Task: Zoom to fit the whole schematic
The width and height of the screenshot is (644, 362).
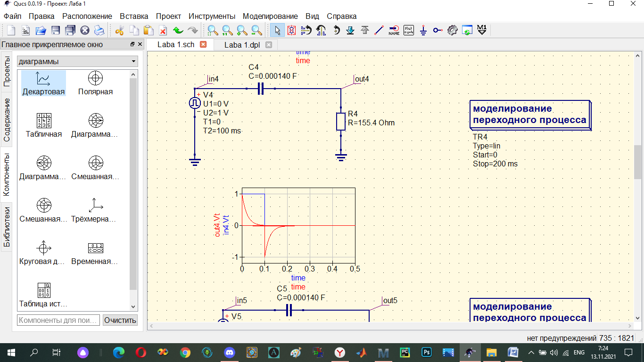Action: [x=213, y=31]
